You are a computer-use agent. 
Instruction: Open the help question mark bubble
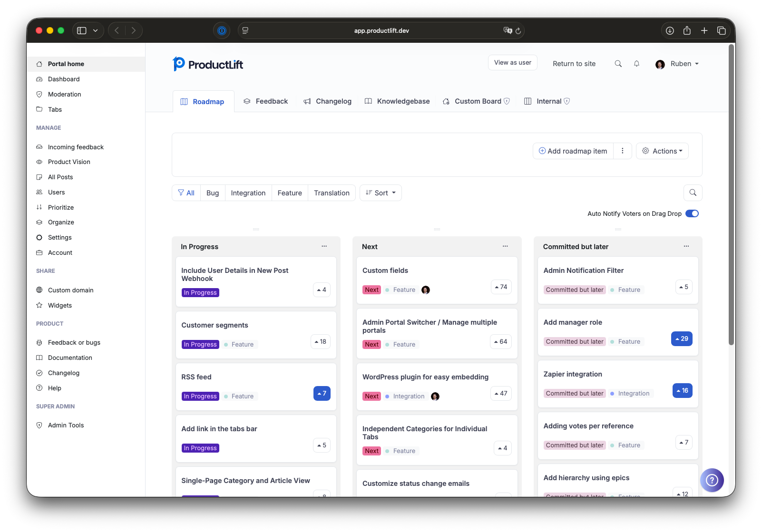coord(712,480)
